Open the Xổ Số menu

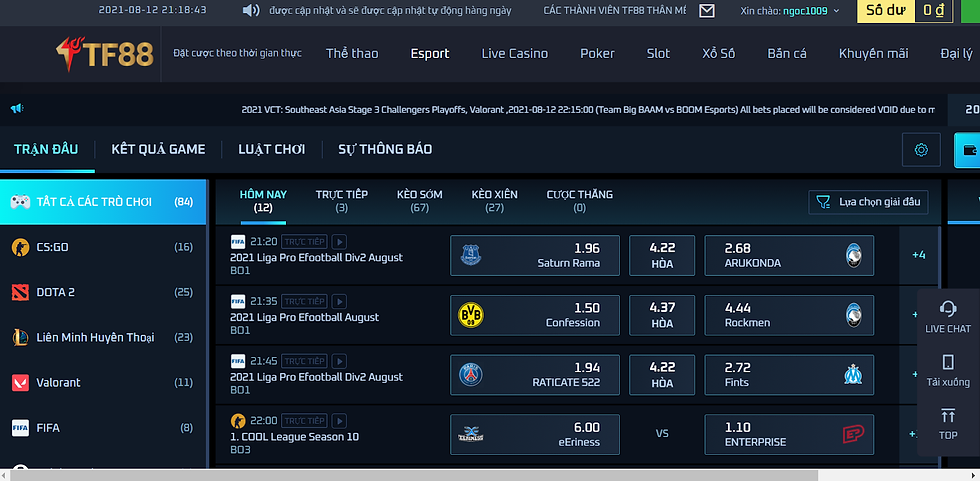coord(719,54)
